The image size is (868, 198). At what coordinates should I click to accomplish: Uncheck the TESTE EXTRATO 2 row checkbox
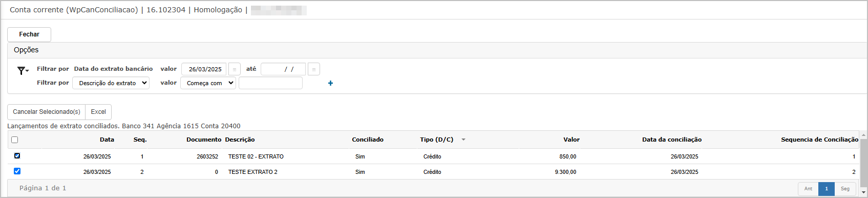click(x=17, y=171)
